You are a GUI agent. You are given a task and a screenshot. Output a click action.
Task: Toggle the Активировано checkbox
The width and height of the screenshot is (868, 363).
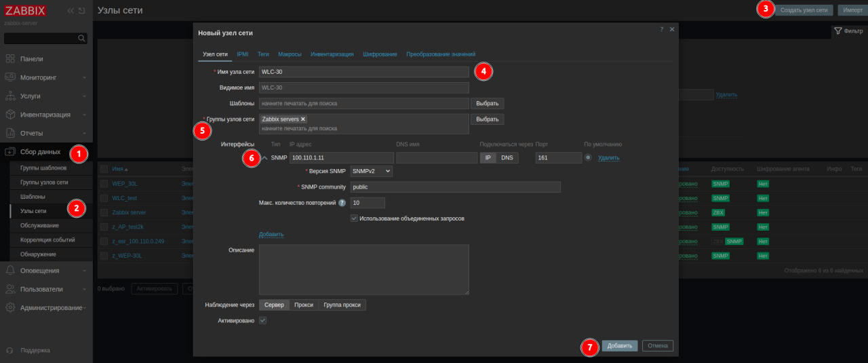coord(263,320)
